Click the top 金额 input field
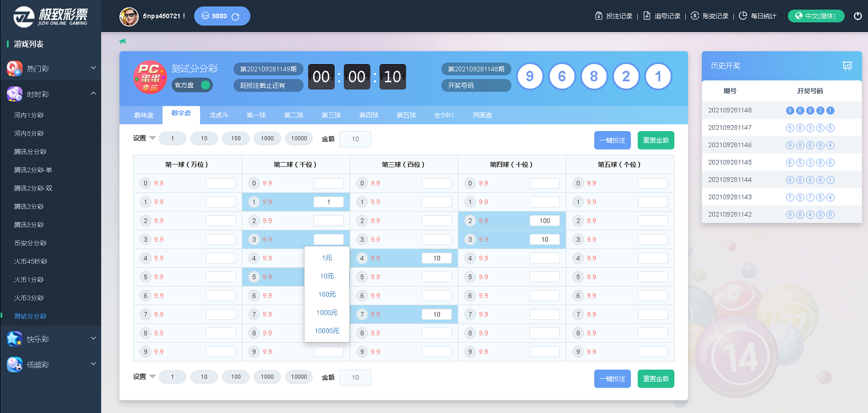This screenshot has width=868, height=413. [x=355, y=139]
